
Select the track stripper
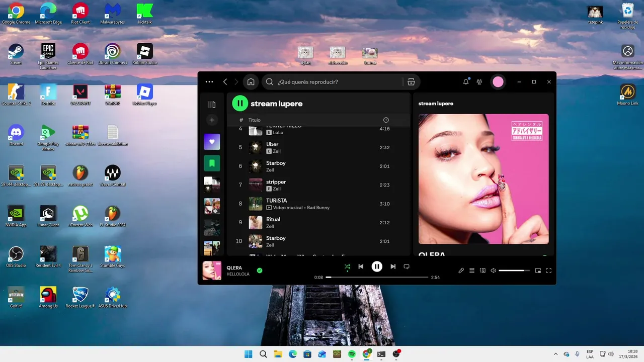coord(318,185)
